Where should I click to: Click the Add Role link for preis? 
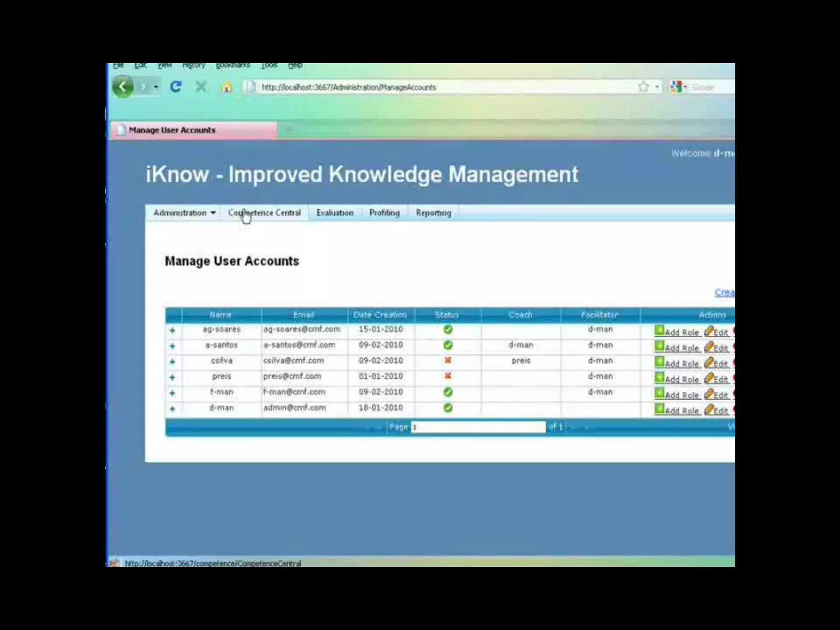(681, 380)
